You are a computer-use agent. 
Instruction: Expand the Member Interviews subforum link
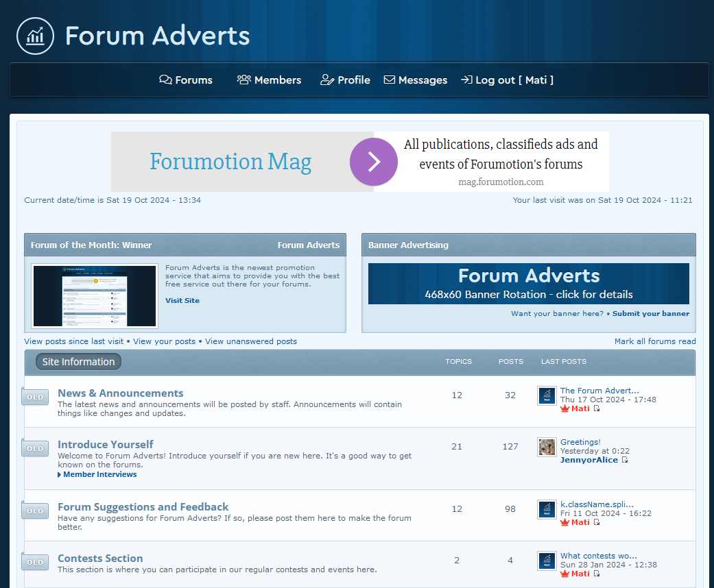pos(99,474)
